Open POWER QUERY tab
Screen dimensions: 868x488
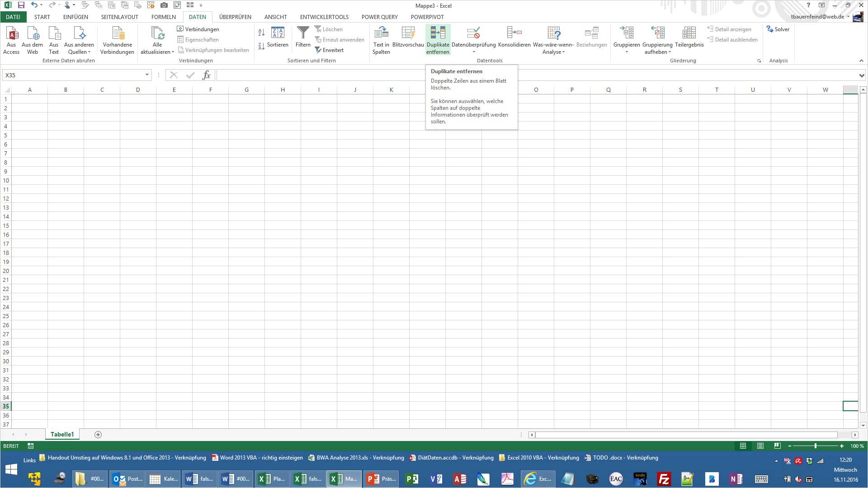[380, 17]
